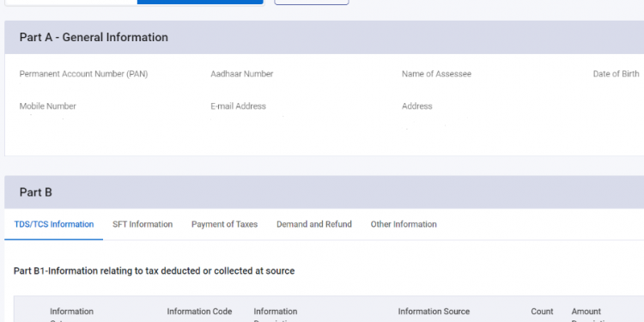Click the Mobile Number label

47,106
